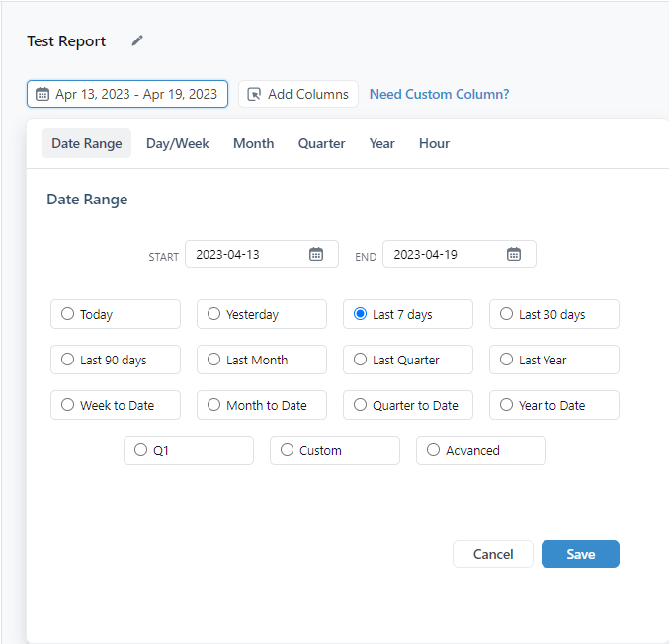The image size is (669, 644).
Task: Switch to the Day/Week tab
Action: pos(178,143)
